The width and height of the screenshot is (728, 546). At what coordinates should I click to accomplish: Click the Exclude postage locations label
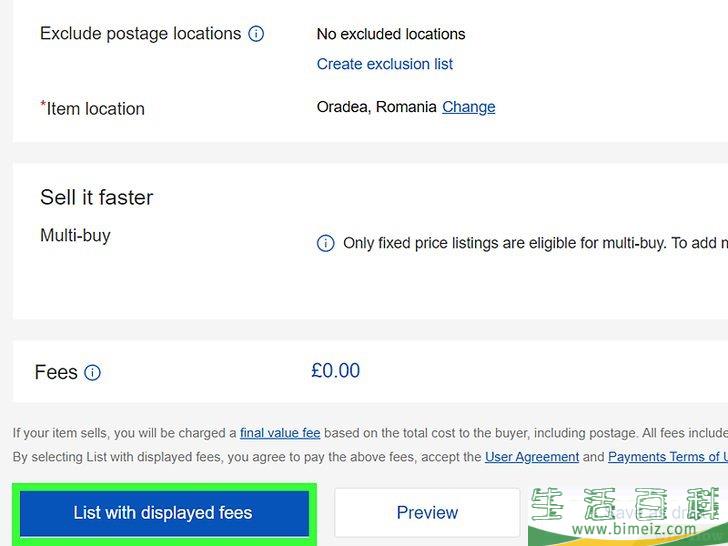pyautogui.click(x=141, y=34)
